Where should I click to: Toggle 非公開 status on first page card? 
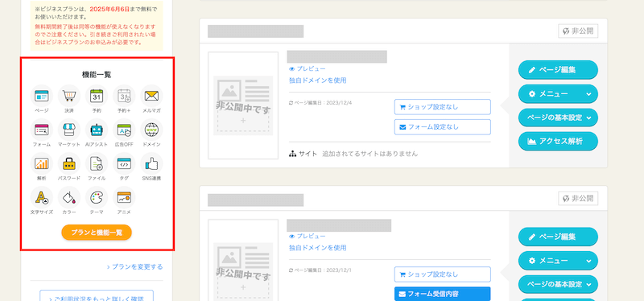(578, 31)
